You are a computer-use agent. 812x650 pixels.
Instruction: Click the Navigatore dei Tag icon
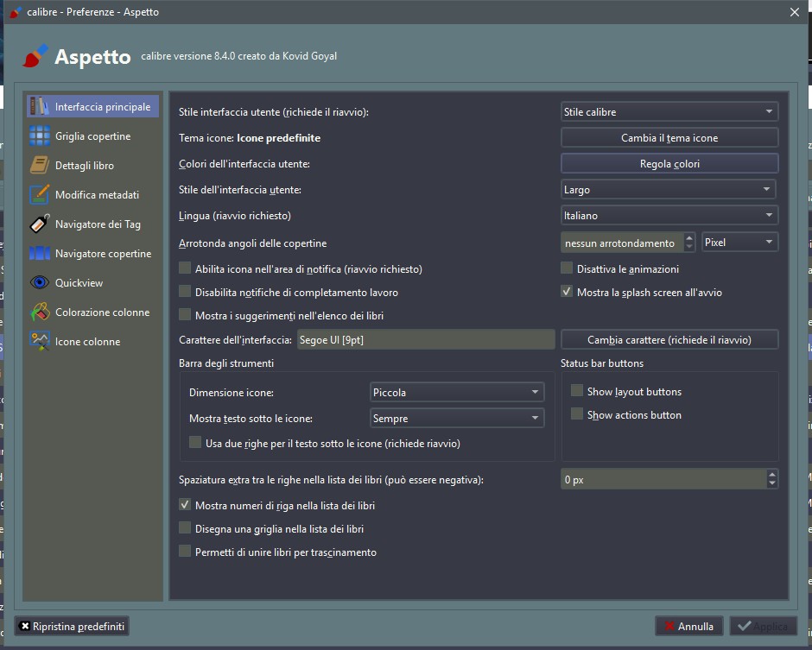[40, 224]
